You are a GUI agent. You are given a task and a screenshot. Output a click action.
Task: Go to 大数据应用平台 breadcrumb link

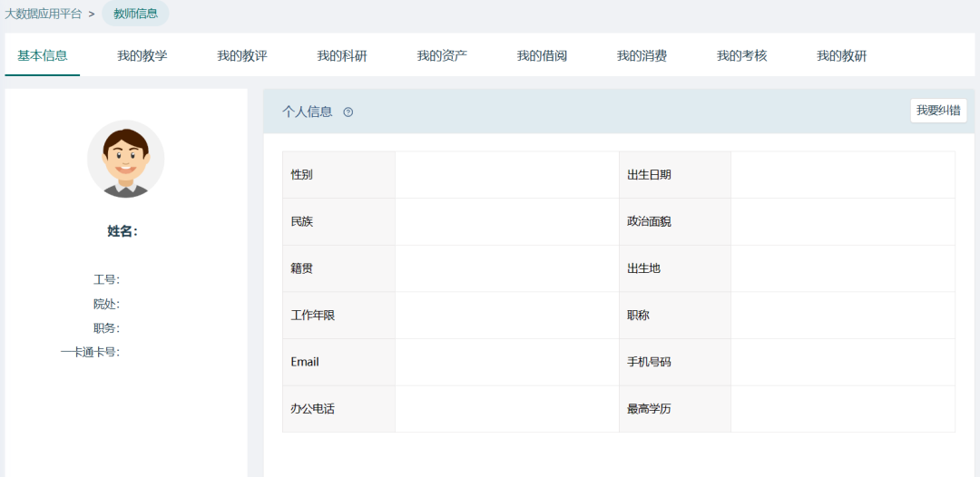(x=43, y=14)
